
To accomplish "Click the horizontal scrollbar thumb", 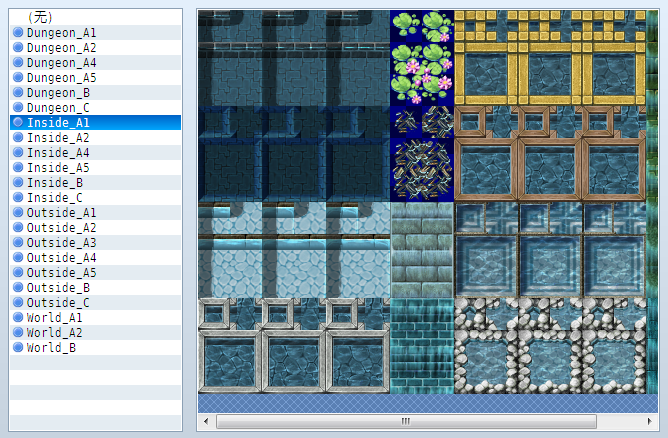I will pyautogui.click(x=406, y=421).
